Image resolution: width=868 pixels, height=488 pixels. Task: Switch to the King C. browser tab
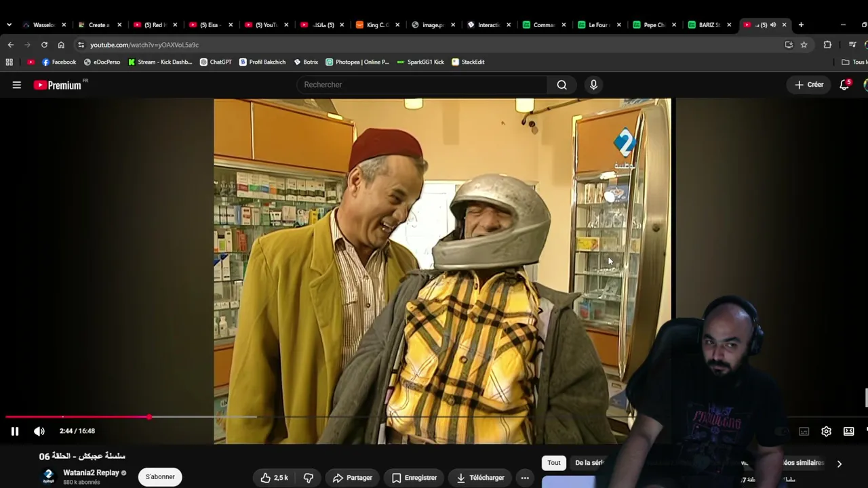(x=377, y=25)
